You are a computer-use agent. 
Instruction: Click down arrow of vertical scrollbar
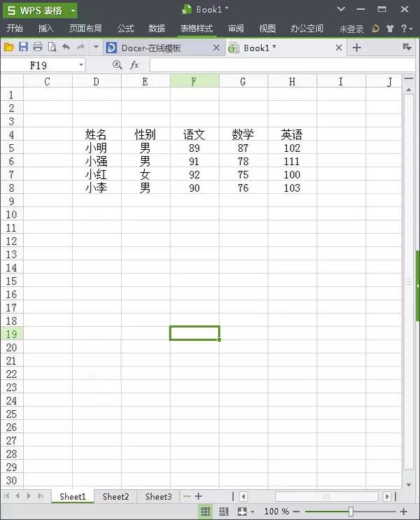pos(409,484)
